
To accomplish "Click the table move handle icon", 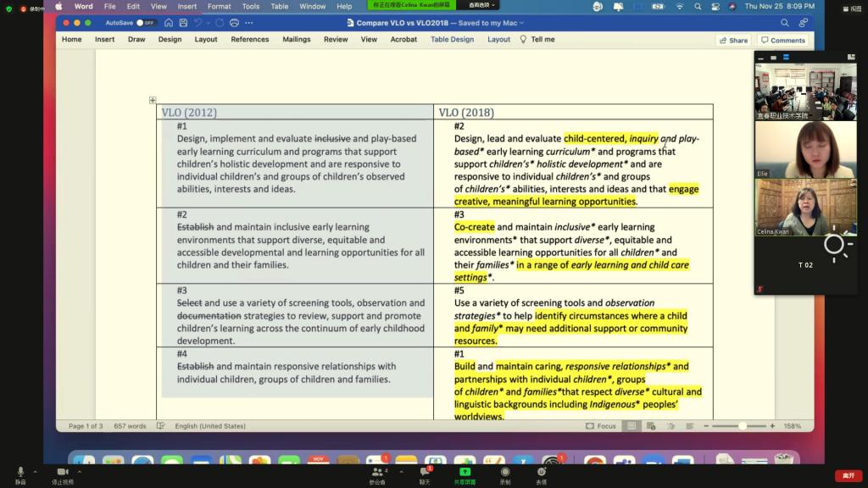I will (153, 100).
